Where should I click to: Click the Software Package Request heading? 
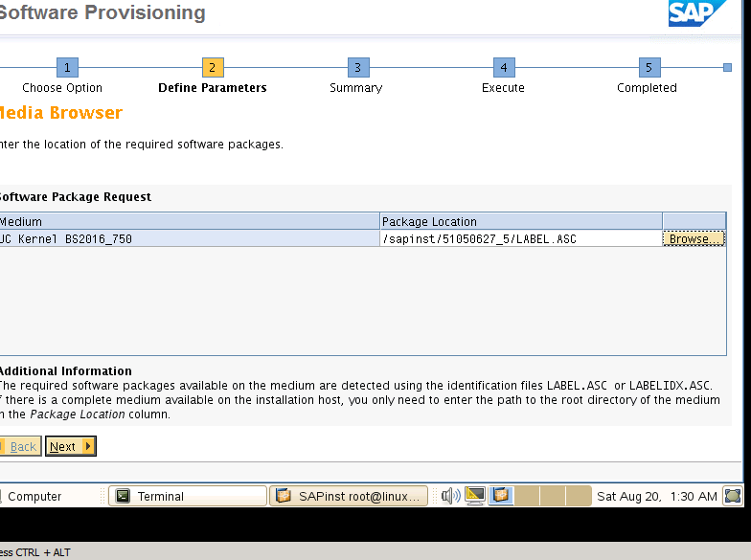[75, 197]
